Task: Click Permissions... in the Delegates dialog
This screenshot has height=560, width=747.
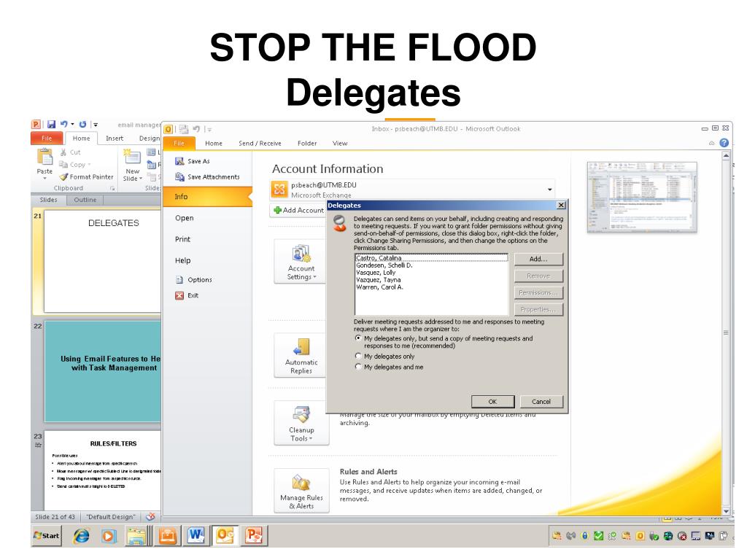Action: tap(538, 293)
